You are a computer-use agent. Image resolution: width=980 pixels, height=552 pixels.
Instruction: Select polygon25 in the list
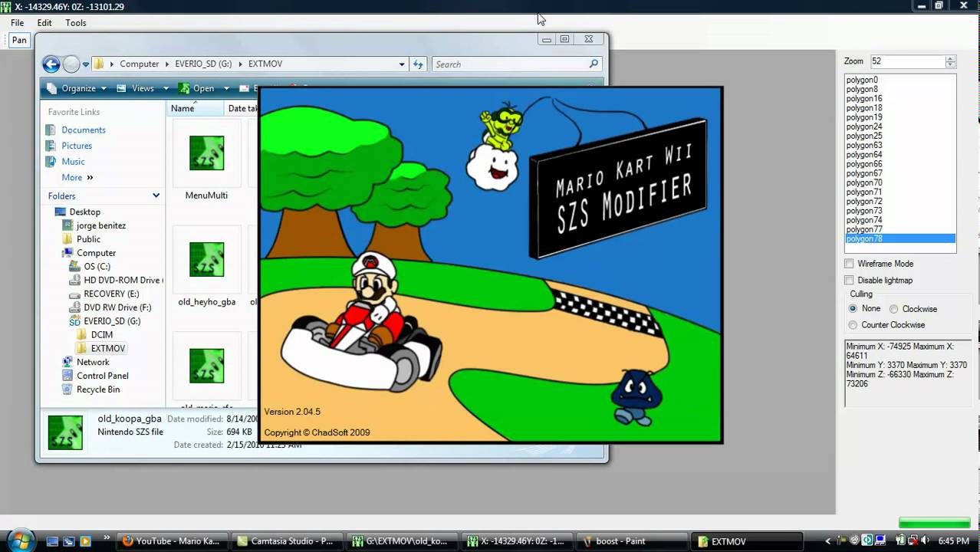(900, 136)
